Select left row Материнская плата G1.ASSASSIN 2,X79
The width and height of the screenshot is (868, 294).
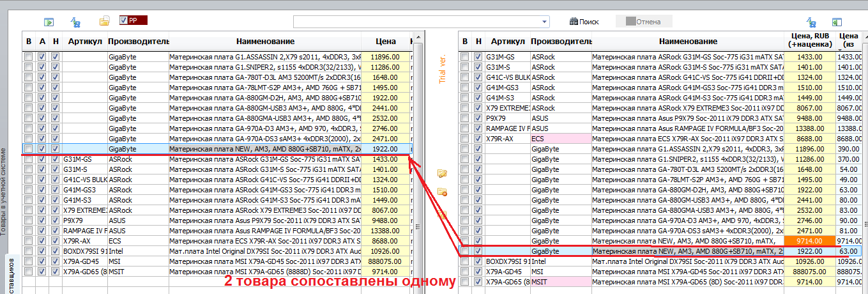pos(264,57)
